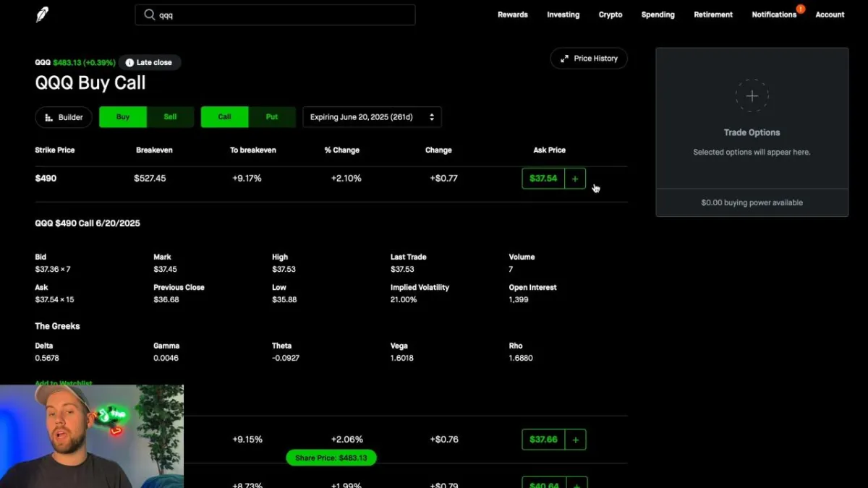
Task: Click the +2.10% change value
Action: pyautogui.click(x=346, y=179)
